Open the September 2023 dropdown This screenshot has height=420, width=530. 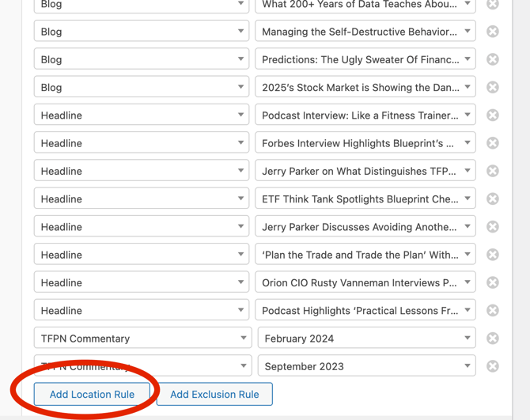pyautogui.click(x=366, y=366)
